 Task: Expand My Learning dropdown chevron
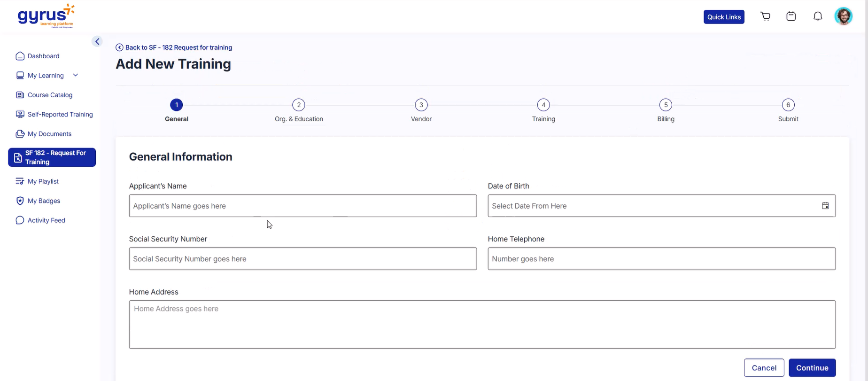point(75,75)
